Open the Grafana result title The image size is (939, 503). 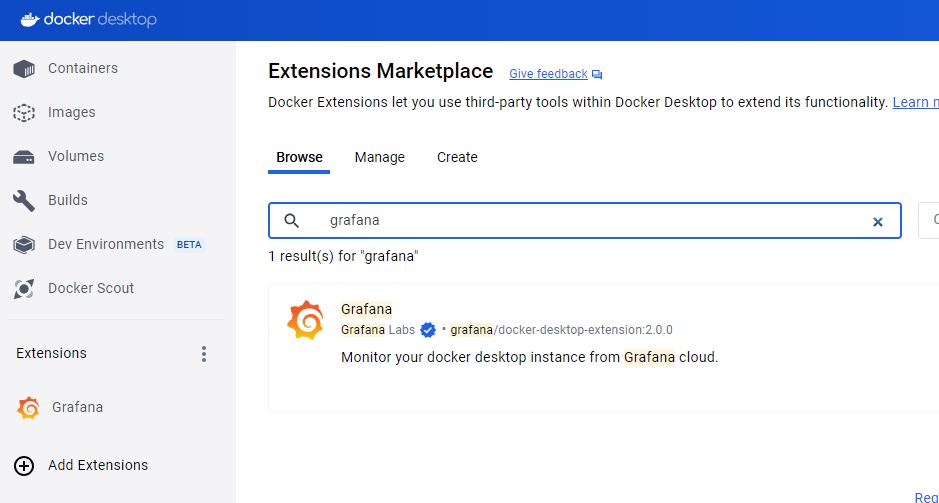(x=366, y=309)
